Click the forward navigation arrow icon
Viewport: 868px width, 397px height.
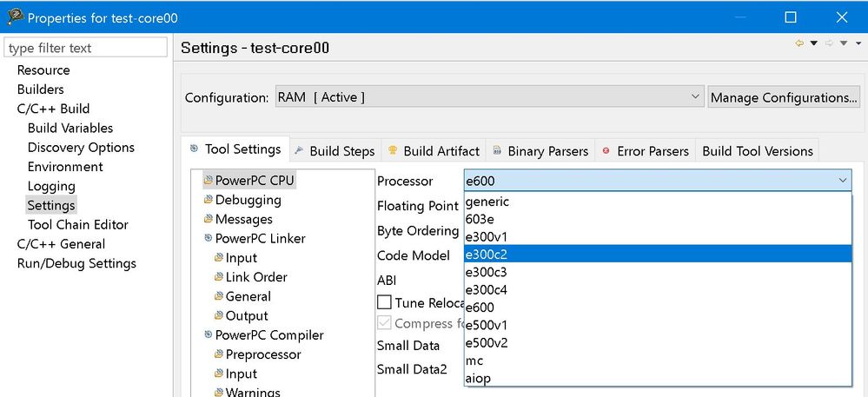829,43
